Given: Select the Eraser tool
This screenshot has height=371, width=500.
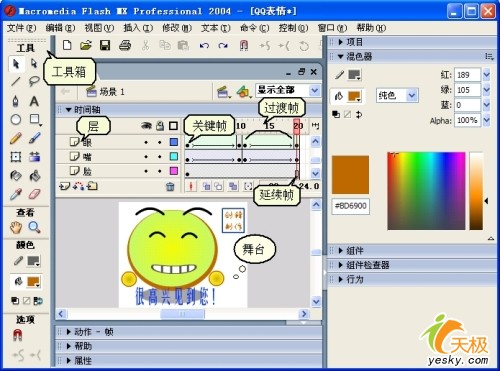Looking at the screenshot, I should (35, 194).
